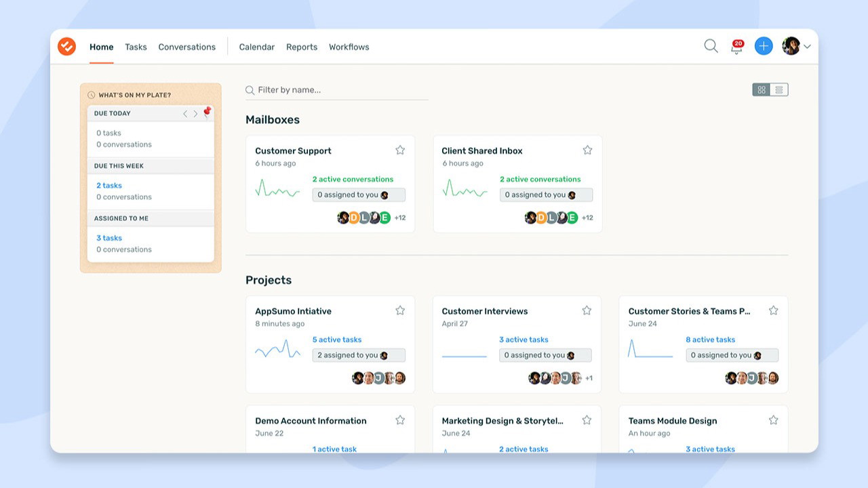Click the orange checkmark app logo
This screenshot has height=488, width=868.
[66, 46]
